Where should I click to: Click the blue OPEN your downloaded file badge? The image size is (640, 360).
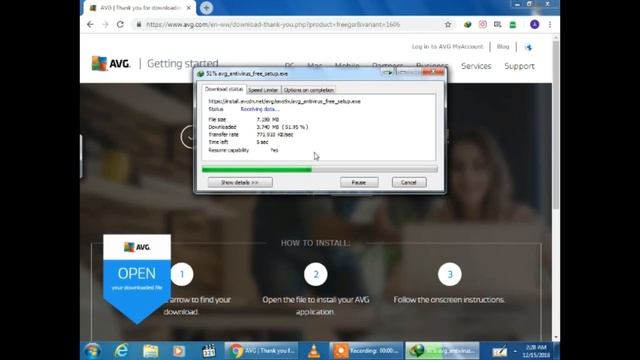pyautogui.click(x=137, y=280)
